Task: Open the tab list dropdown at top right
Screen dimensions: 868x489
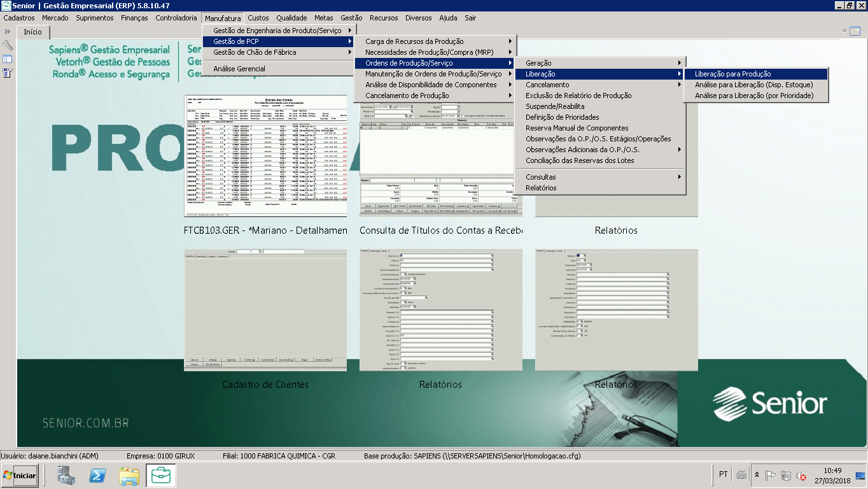Action: click(x=845, y=31)
